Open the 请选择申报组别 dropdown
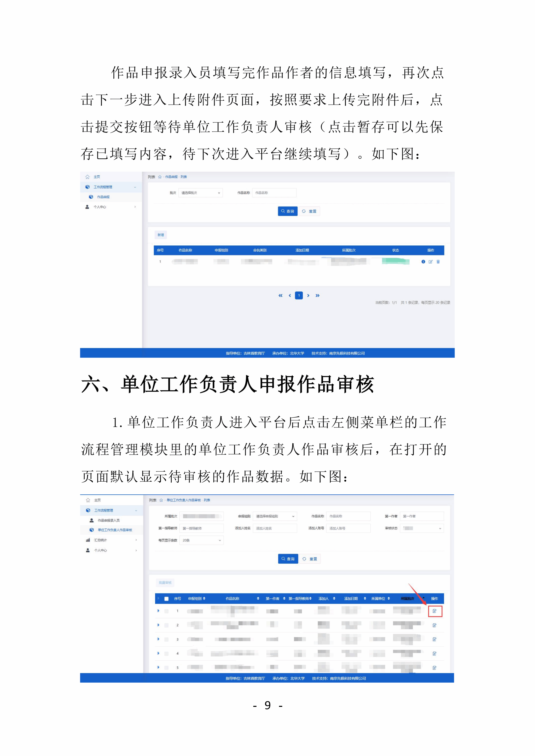This screenshot has height=756, width=535. click(x=275, y=516)
